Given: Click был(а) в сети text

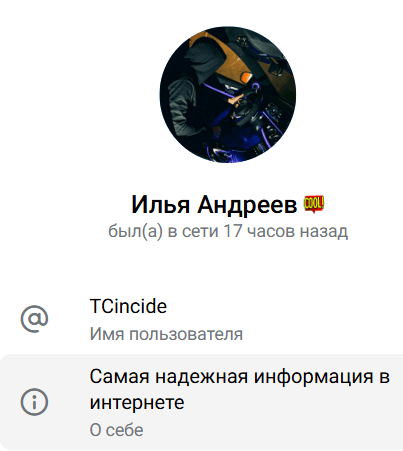Looking at the screenshot, I should pos(163,231).
